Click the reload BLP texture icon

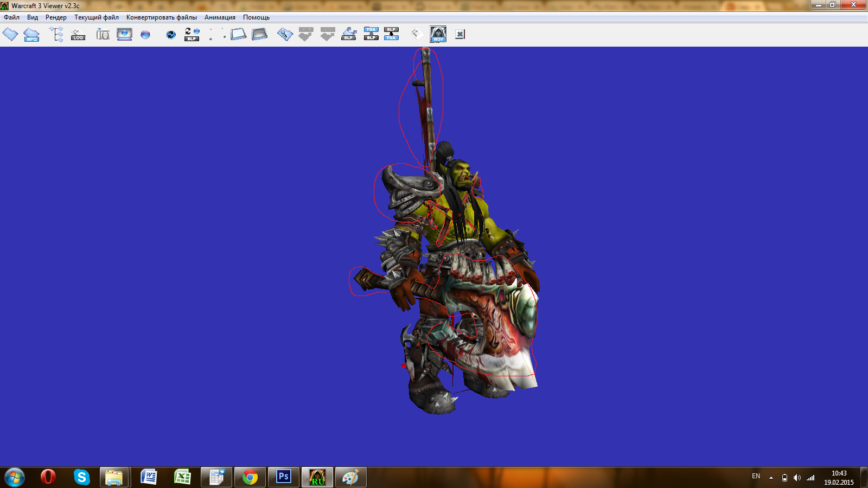pos(192,35)
